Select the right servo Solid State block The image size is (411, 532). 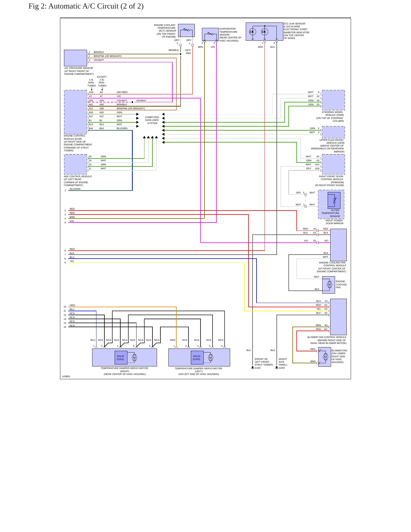120,358
